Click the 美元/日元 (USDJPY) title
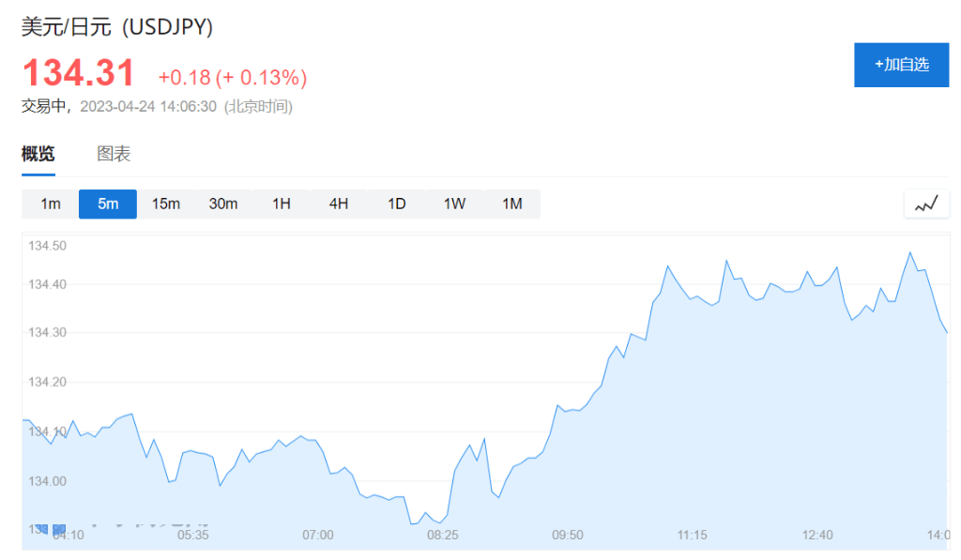961x560 pixels. 117,27
